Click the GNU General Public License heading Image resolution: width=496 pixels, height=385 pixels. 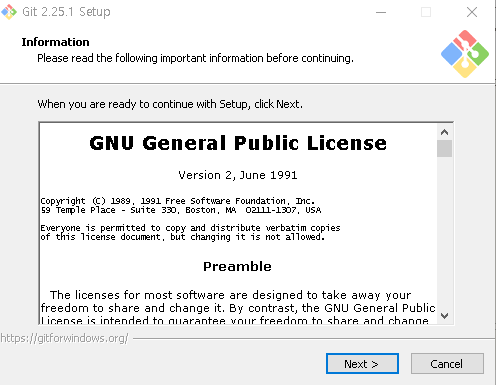pos(238,143)
